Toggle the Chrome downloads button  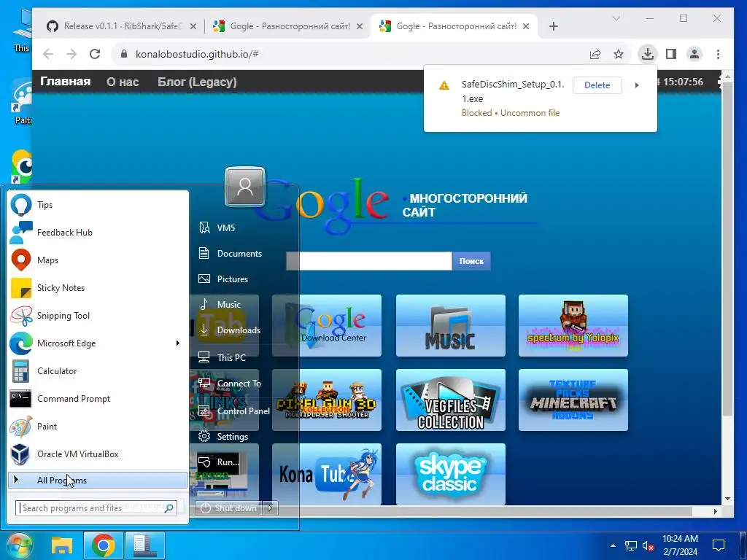tap(648, 54)
